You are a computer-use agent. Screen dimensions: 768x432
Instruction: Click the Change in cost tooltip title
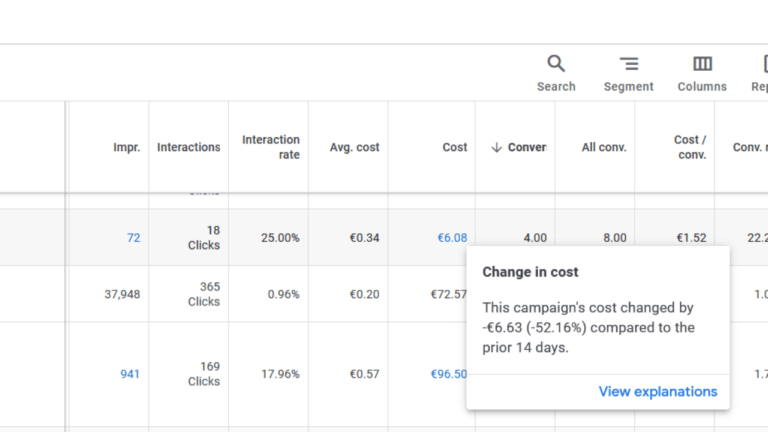tap(530, 272)
